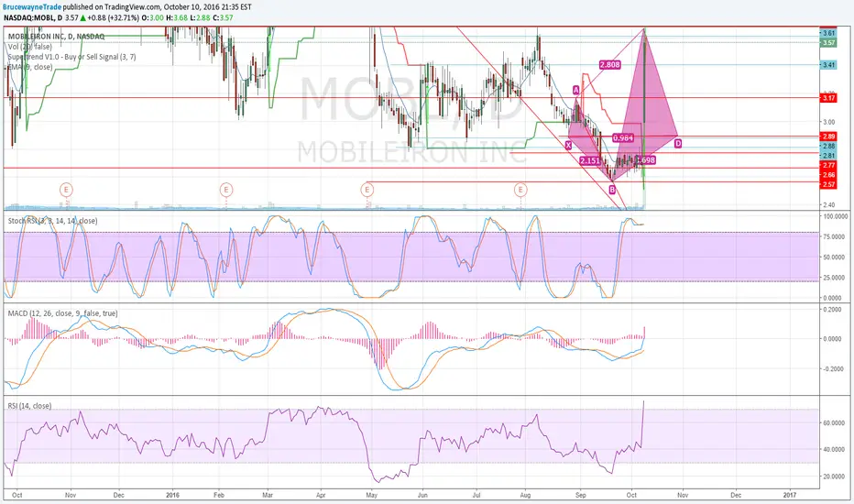Click the May label on time axis
Screen dimensions: 854x504
click(x=372, y=495)
